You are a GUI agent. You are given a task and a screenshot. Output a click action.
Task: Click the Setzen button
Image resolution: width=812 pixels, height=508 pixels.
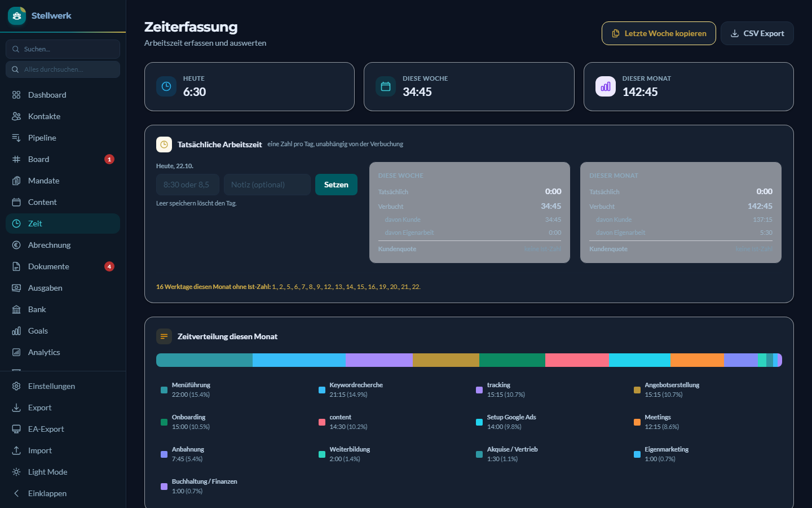point(336,185)
